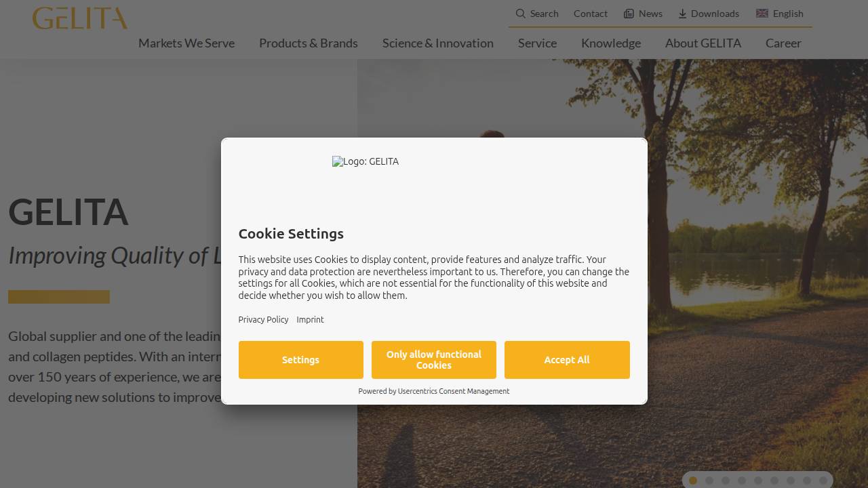Click the Downloads arrow icon

[682, 14]
